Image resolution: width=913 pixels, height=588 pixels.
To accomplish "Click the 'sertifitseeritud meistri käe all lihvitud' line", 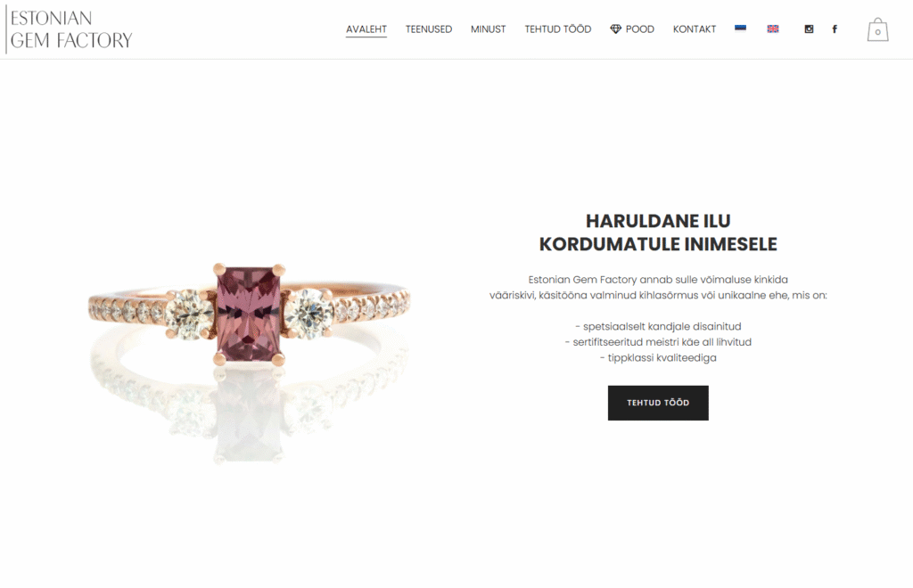I will (658, 342).
